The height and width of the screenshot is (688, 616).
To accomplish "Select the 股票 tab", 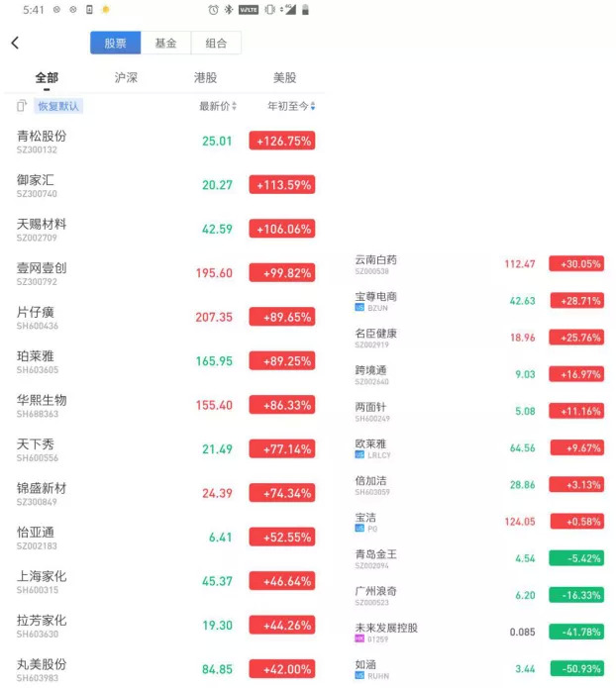I will click(116, 43).
